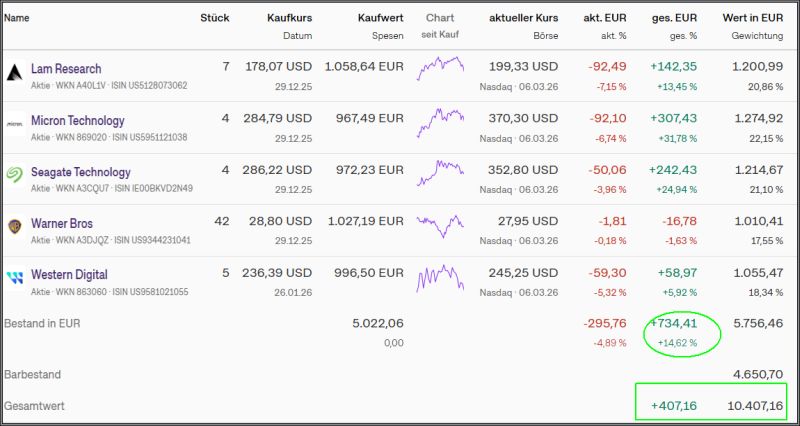
Task: Click the Micron Technology sparkline chart
Action: [x=440, y=121]
